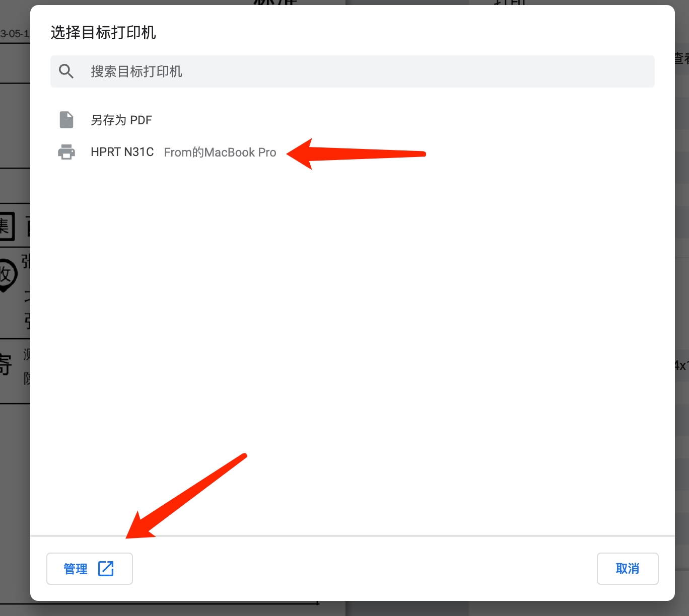Focus the 搜索目标打印机 search field
This screenshot has height=616, width=689.
pyautogui.click(x=353, y=71)
